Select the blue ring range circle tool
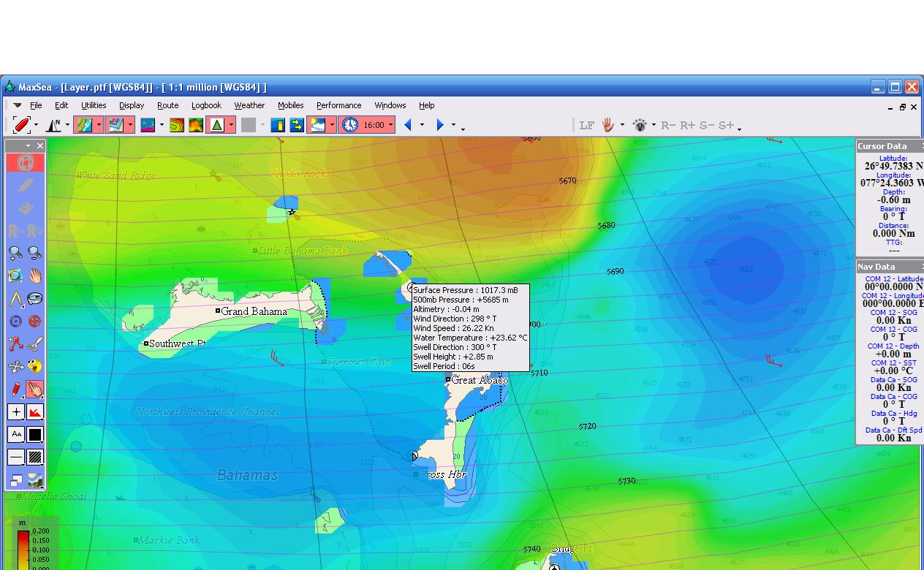The height and width of the screenshot is (570, 924). [34, 299]
